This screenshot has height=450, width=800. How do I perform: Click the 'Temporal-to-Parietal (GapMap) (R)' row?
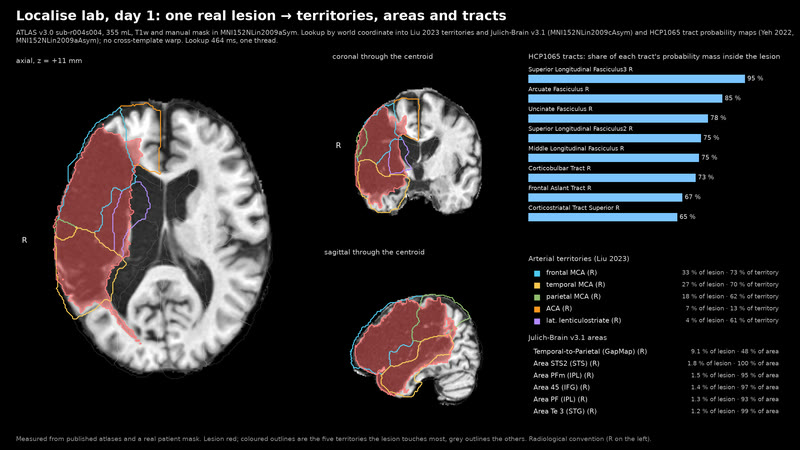click(656, 352)
